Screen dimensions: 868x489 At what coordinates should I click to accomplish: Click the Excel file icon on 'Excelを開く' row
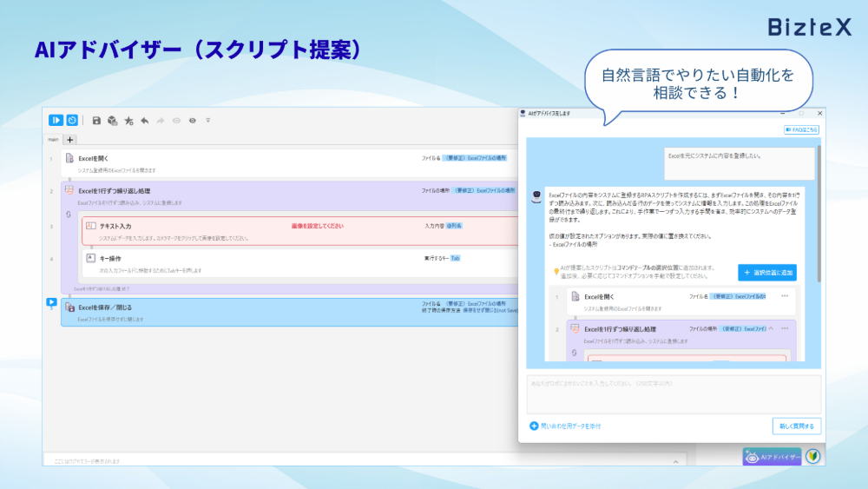(x=69, y=158)
